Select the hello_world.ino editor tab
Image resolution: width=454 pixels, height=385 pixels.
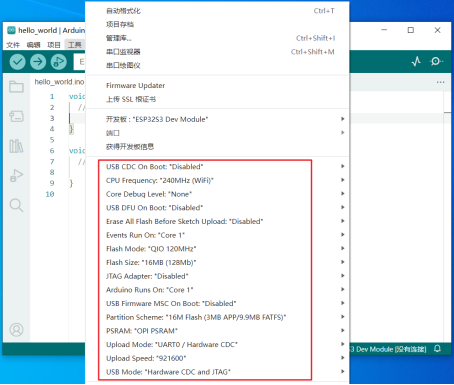[59, 82]
